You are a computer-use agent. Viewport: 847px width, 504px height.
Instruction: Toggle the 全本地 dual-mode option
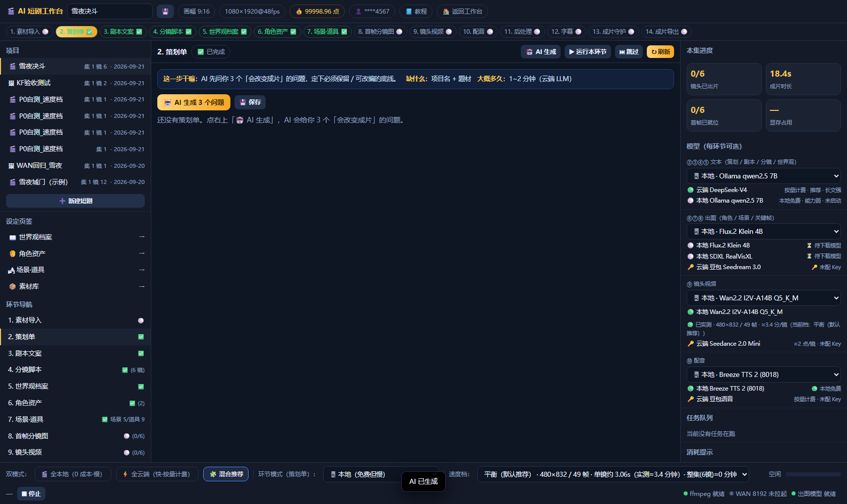pos(73,474)
